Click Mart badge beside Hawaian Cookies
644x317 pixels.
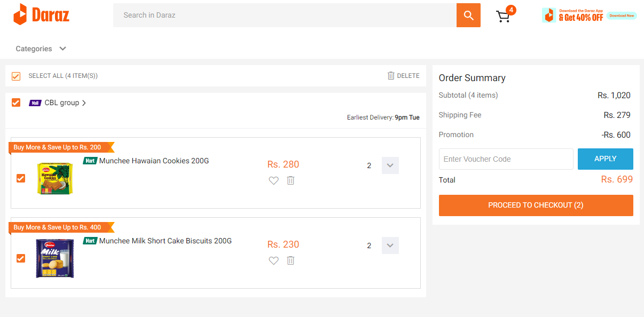(x=90, y=161)
